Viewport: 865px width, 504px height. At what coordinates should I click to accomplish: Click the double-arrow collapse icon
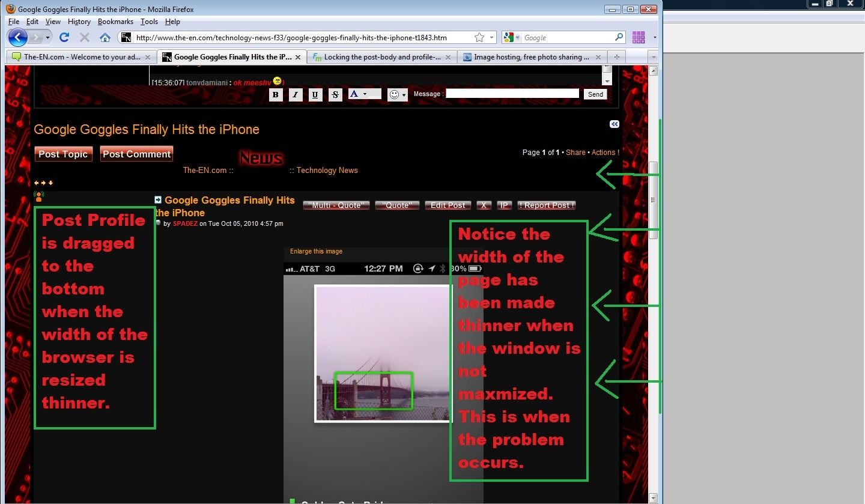tap(614, 124)
